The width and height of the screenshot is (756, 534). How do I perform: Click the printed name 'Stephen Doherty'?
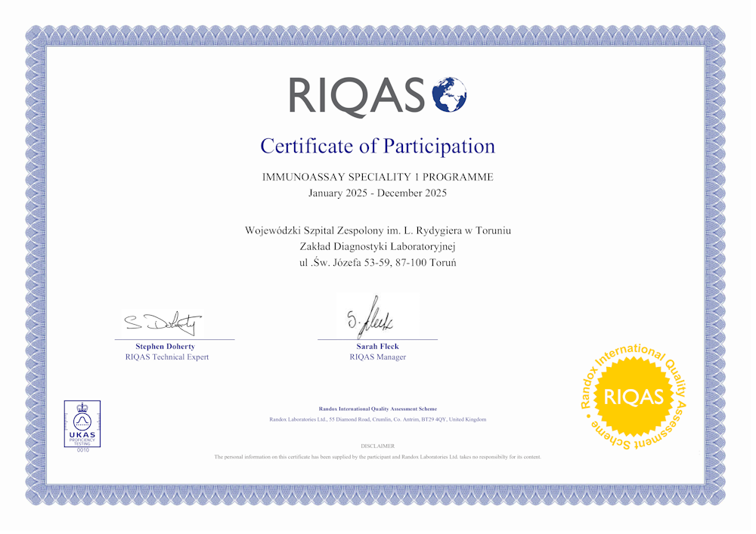(x=165, y=347)
